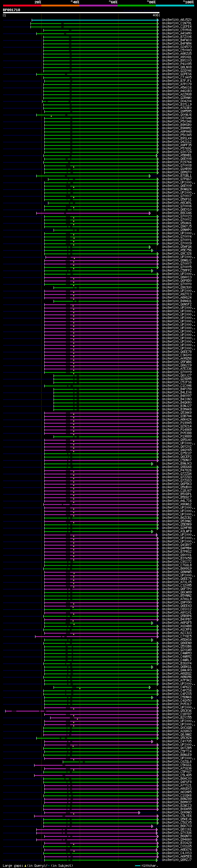
Task: Select hit UniRef100_A3LWF9
Action: tap(177, 532)
